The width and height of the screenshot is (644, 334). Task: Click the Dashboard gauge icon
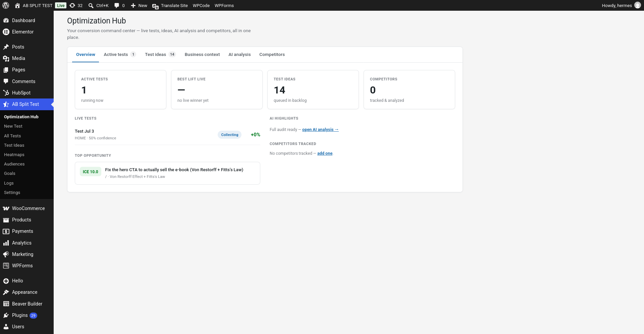click(6, 20)
